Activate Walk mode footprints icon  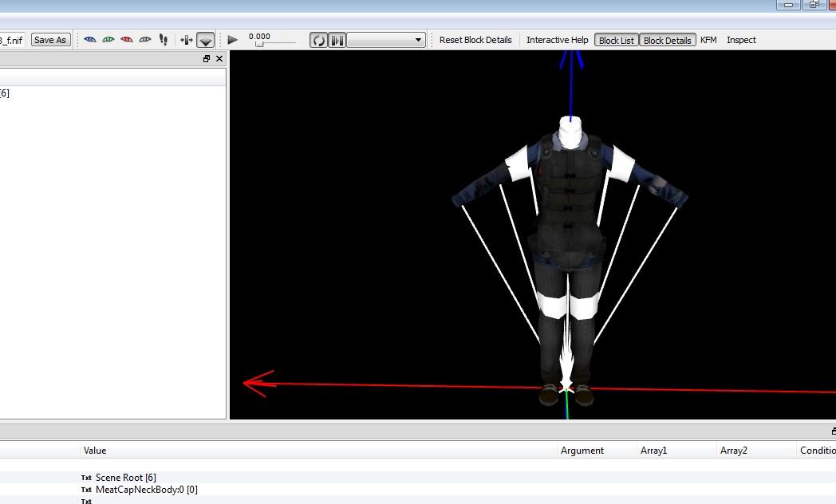tap(164, 40)
